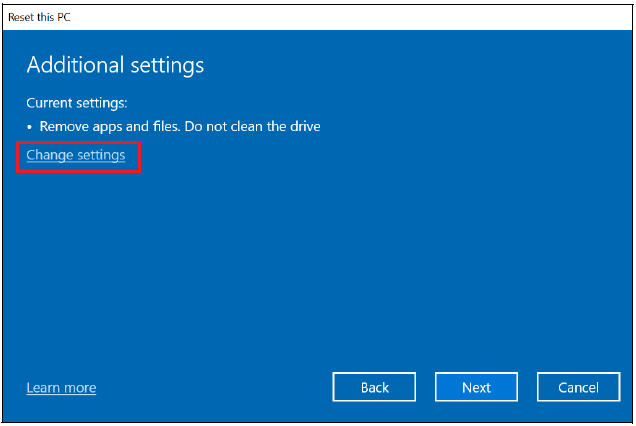
Task: Click the Additional settings heading
Action: 115,66
